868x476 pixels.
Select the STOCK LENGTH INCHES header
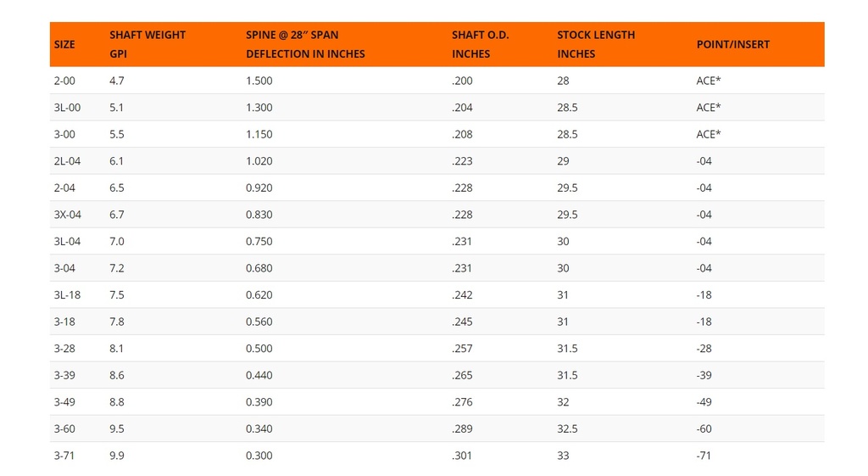(x=596, y=44)
